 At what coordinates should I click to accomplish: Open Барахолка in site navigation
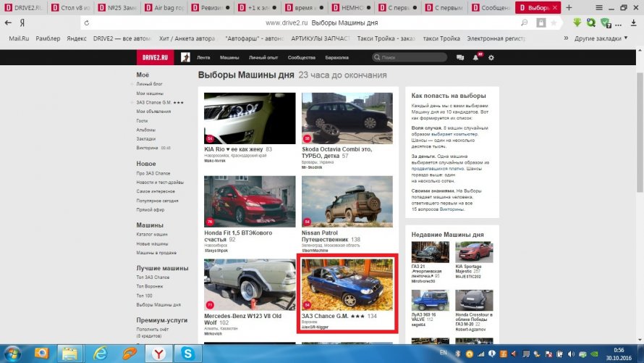point(336,57)
